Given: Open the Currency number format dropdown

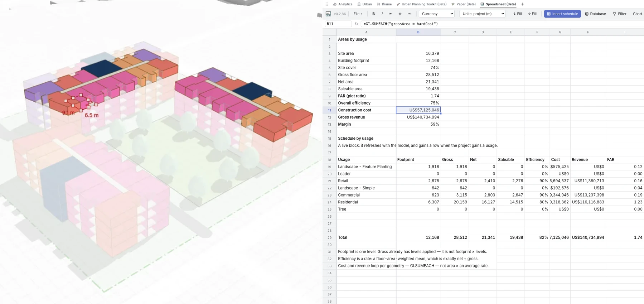Looking at the screenshot, I should coord(437,14).
